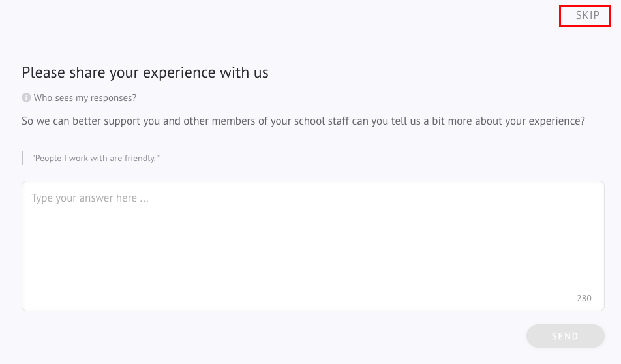The image size is (621, 364).
Task: Click the 280 character counter
Action: click(x=584, y=298)
